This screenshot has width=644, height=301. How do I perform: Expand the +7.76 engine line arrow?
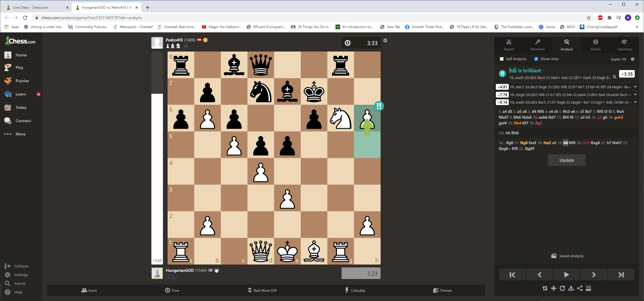(635, 95)
